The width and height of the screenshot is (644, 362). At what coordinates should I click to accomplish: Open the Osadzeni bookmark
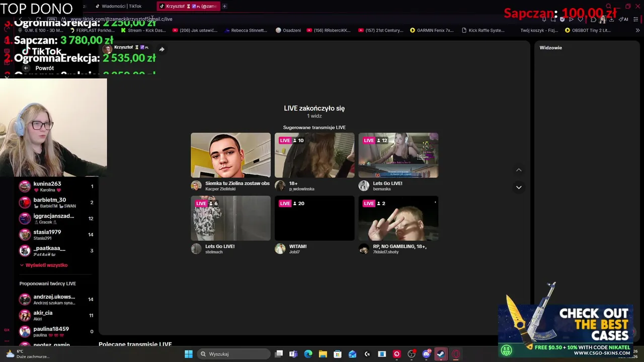[288, 30]
